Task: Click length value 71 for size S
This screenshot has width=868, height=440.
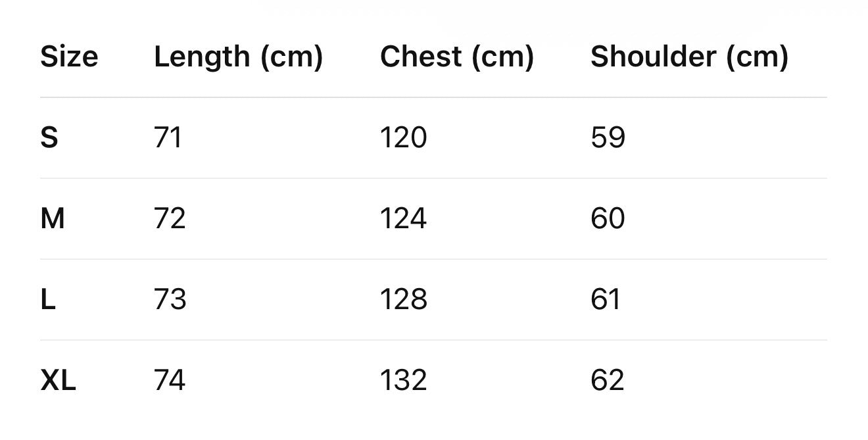Action: click(x=168, y=138)
